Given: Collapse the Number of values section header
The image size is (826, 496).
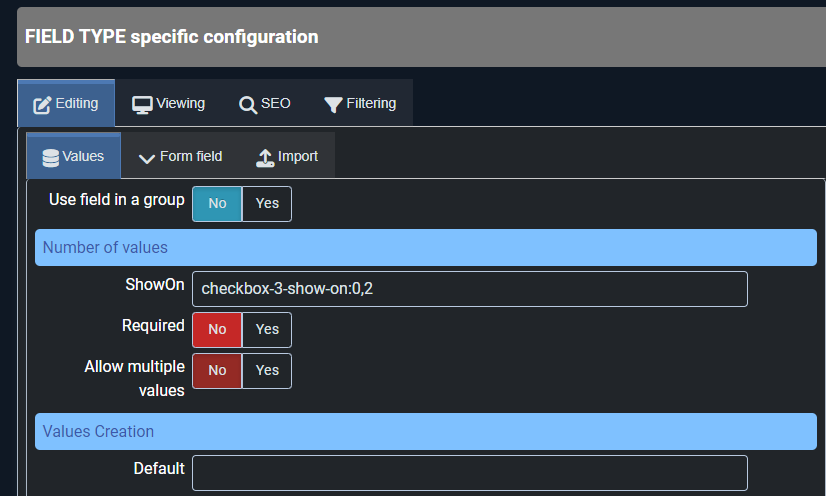Looking at the screenshot, I should 425,247.
